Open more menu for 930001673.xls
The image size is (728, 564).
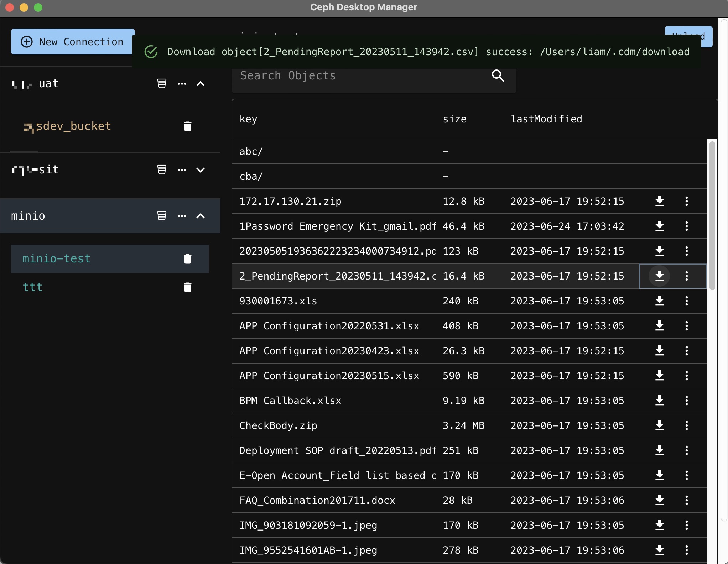[686, 301]
